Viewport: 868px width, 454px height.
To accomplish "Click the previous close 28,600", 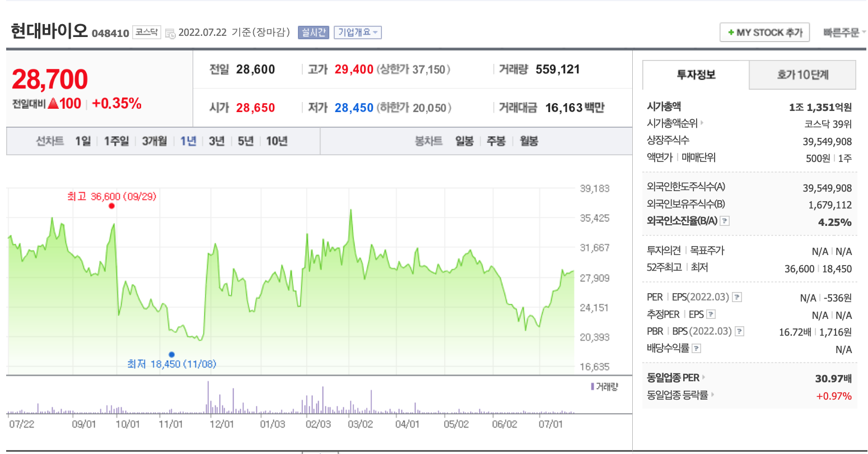I will [255, 70].
